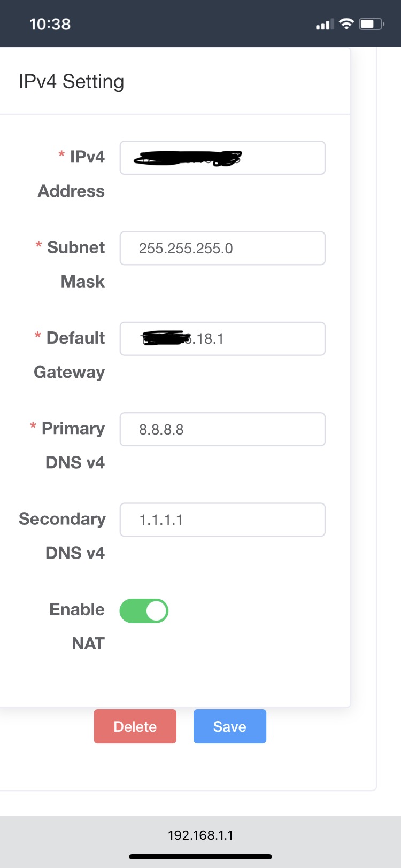
Task: Tap the home indicator bar at bottom
Action: (x=200, y=857)
